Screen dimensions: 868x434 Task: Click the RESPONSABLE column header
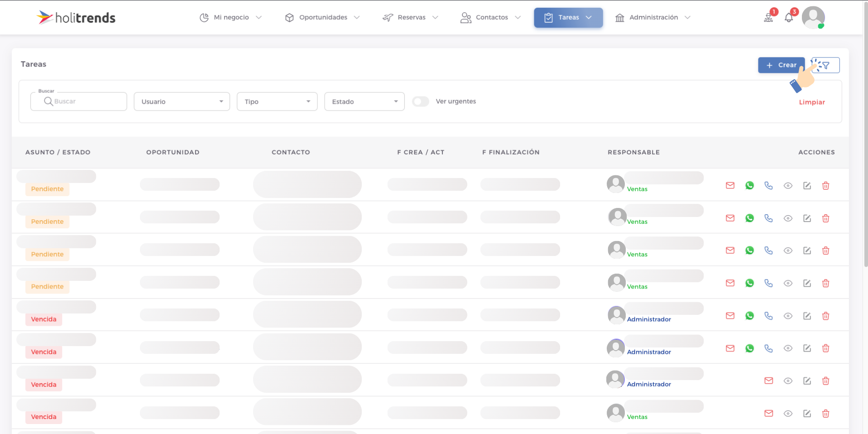click(633, 152)
